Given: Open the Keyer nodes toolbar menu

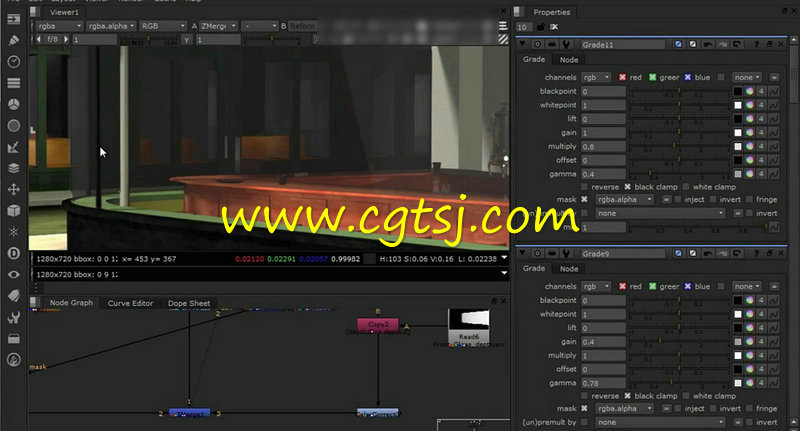Looking at the screenshot, I should [x=14, y=147].
